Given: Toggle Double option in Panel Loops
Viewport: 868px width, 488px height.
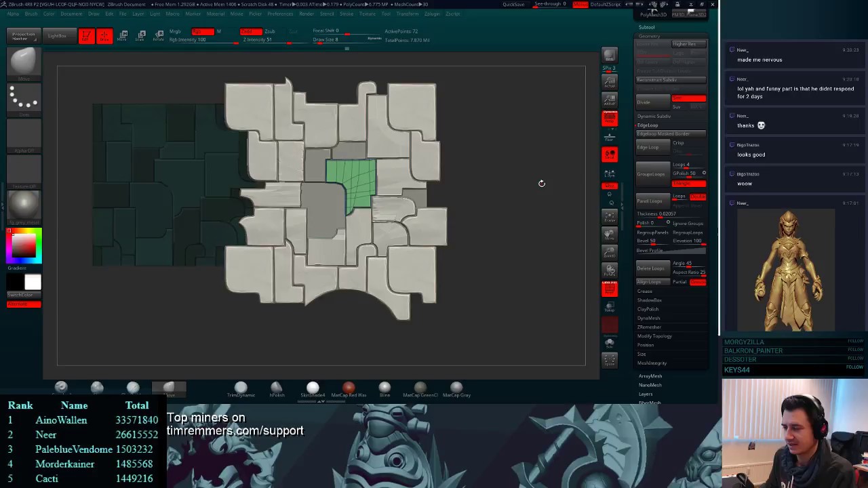Looking at the screenshot, I should click(698, 197).
